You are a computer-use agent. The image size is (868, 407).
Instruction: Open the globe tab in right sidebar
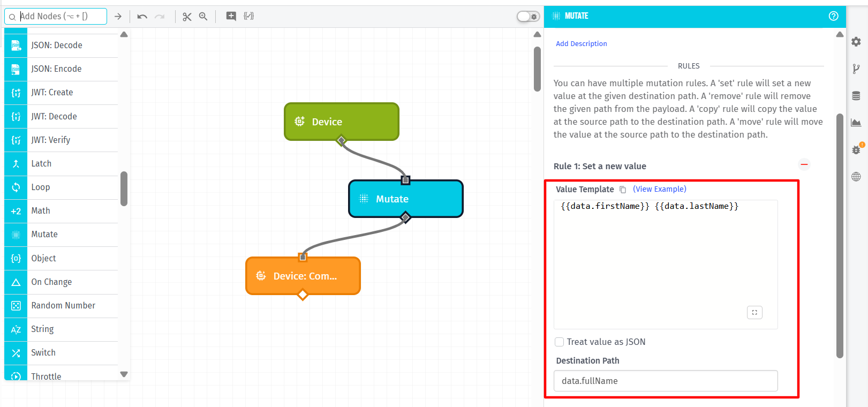tap(856, 177)
